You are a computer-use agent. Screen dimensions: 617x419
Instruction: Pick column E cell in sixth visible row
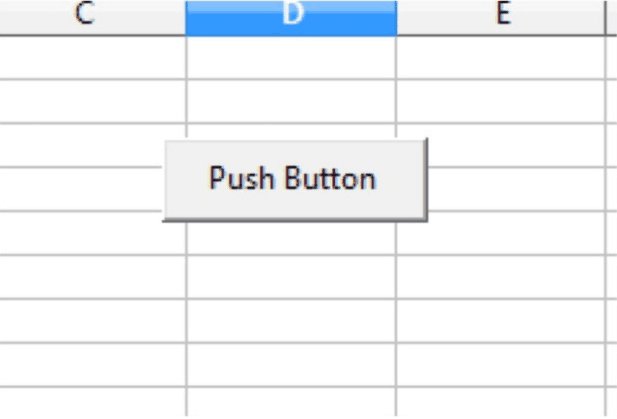[501, 277]
